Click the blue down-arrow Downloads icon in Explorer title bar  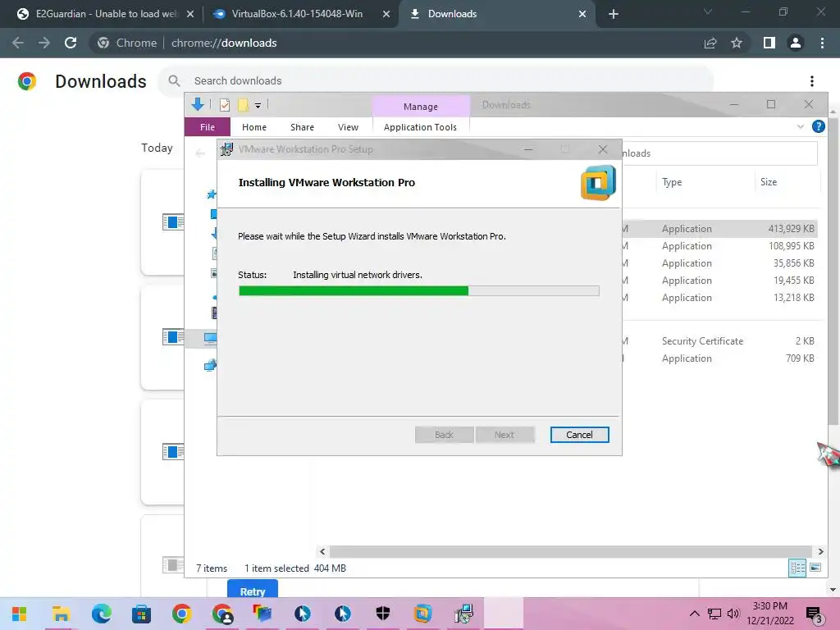tap(198, 104)
